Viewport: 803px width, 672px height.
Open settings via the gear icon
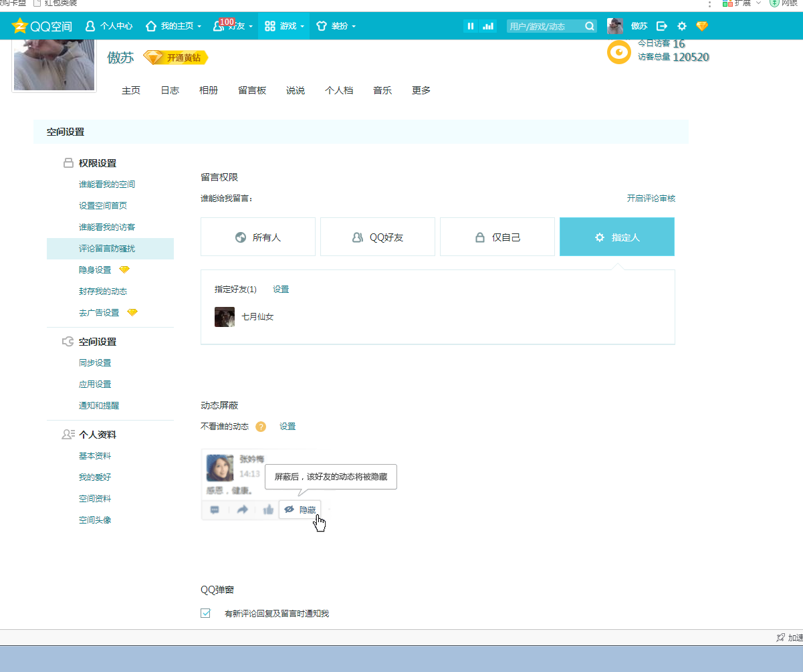click(682, 26)
